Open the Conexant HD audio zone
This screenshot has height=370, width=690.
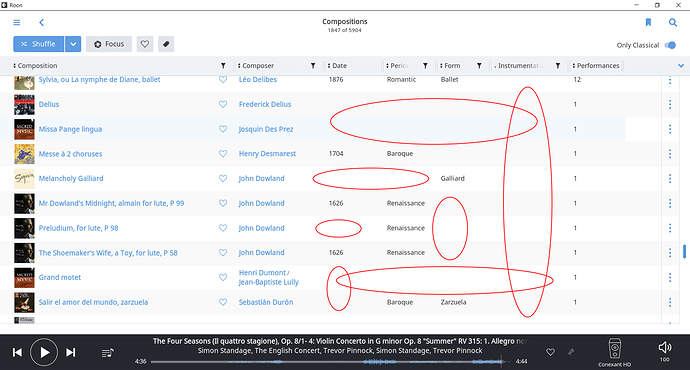(x=614, y=352)
